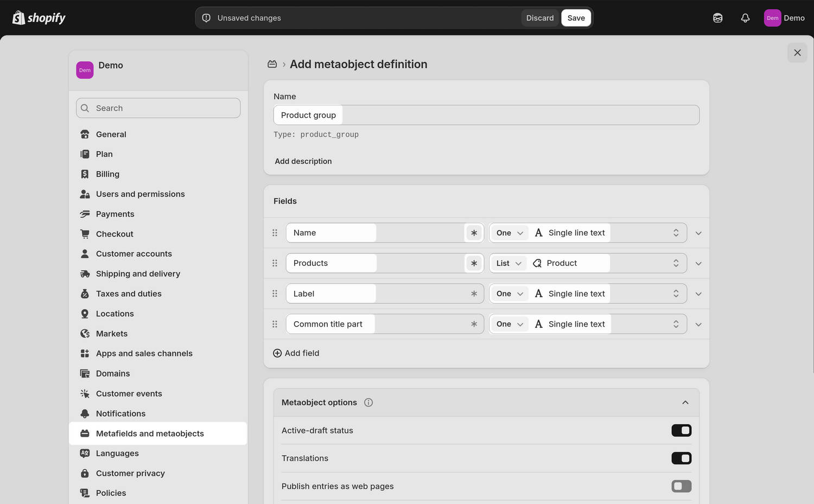Click the drag handle beside Common title part
The height and width of the screenshot is (504, 814).
click(x=275, y=324)
